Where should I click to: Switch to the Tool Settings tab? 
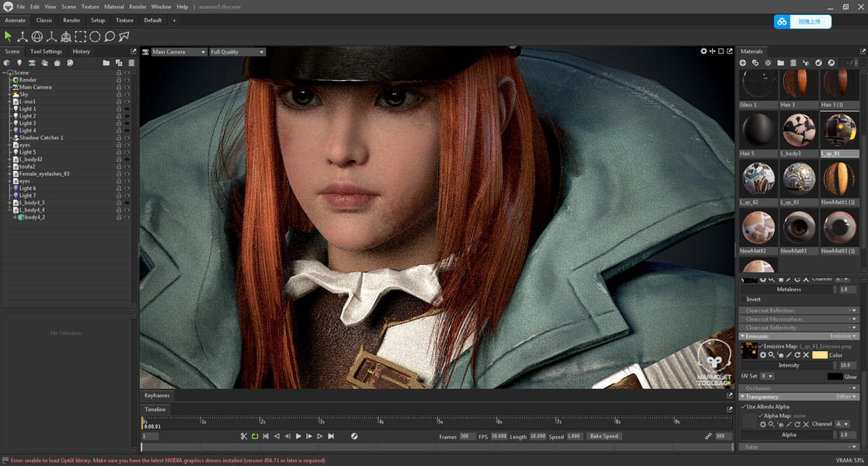point(46,51)
